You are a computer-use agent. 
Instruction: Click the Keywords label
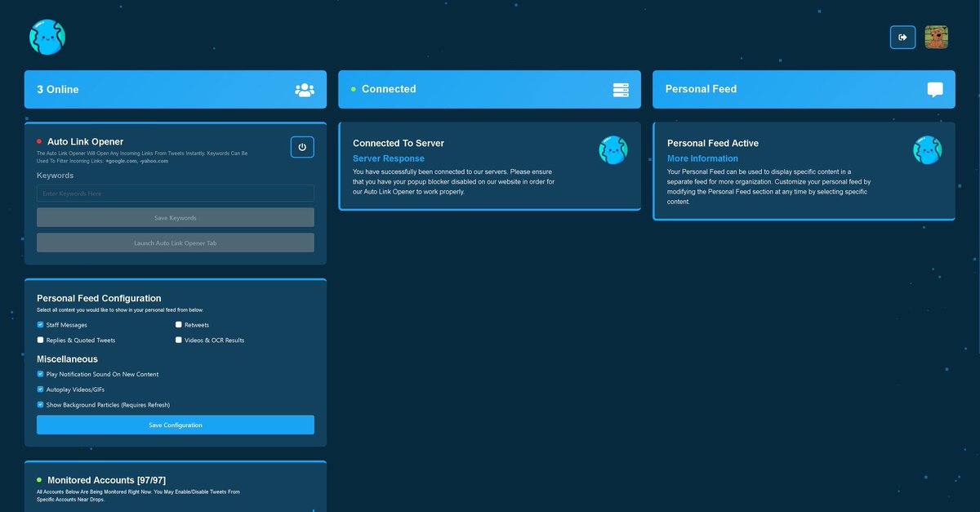[x=55, y=176]
